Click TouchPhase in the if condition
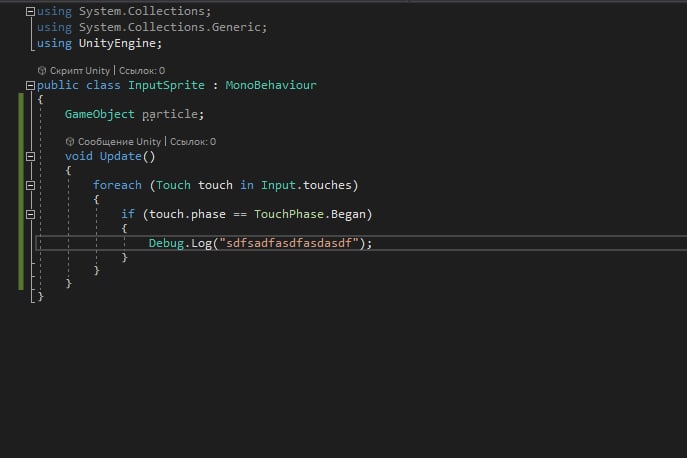Viewport: 687px width, 458px height. coord(289,214)
